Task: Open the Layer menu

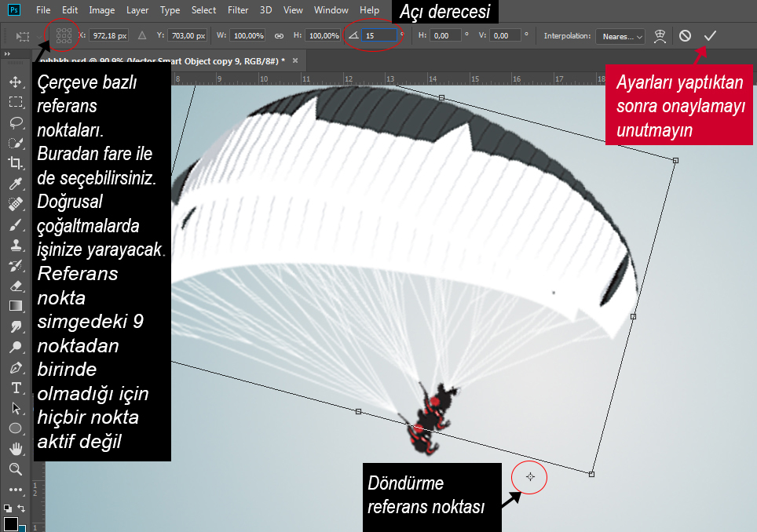Action: pyautogui.click(x=137, y=10)
